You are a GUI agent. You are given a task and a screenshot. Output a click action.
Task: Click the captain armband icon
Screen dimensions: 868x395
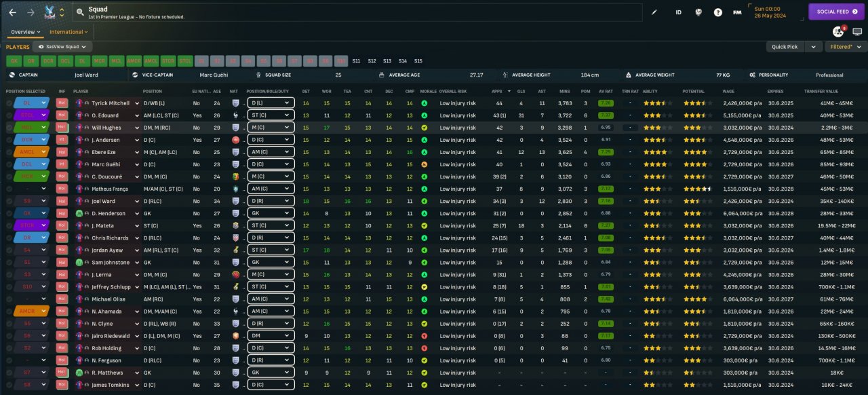11,75
